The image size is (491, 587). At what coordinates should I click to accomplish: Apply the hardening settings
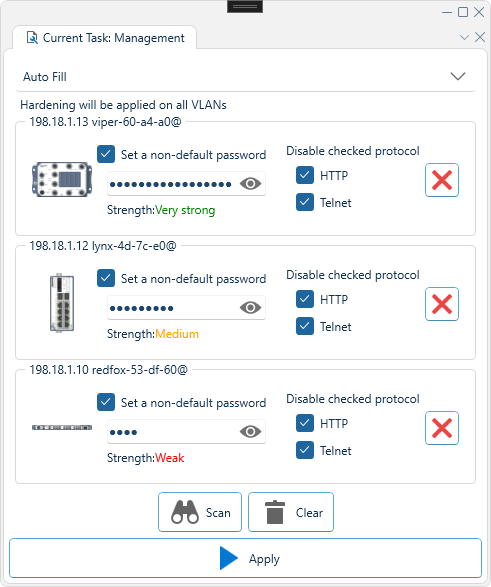coord(245,558)
